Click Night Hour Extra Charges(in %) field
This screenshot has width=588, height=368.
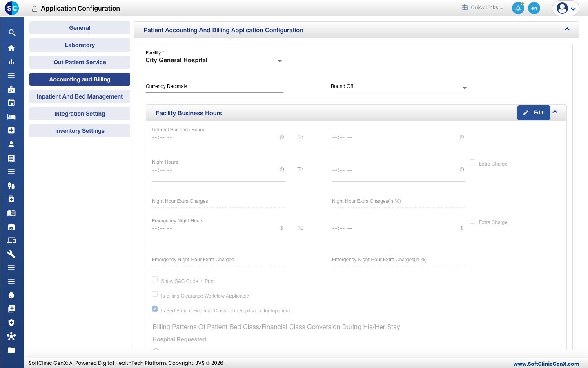[399, 202]
